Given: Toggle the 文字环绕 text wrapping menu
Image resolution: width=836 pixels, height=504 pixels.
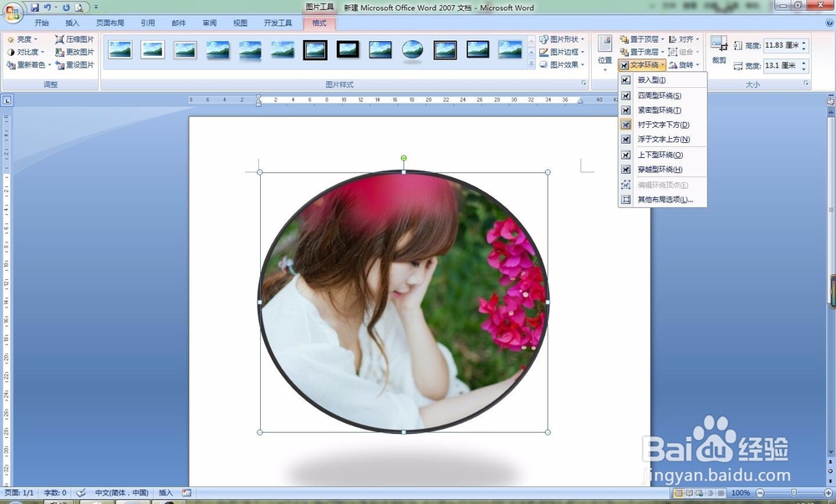Looking at the screenshot, I should (x=642, y=65).
